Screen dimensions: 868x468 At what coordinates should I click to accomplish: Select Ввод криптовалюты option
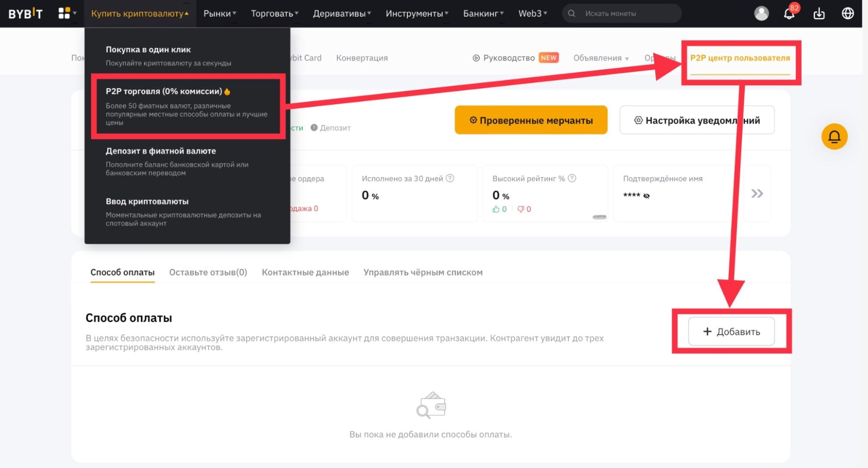187,212
